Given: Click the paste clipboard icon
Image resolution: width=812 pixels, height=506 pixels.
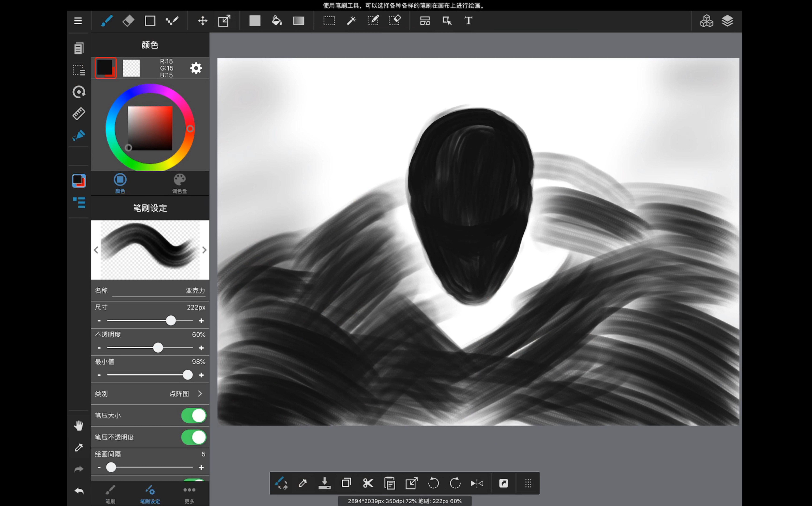Looking at the screenshot, I should click(x=390, y=483).
